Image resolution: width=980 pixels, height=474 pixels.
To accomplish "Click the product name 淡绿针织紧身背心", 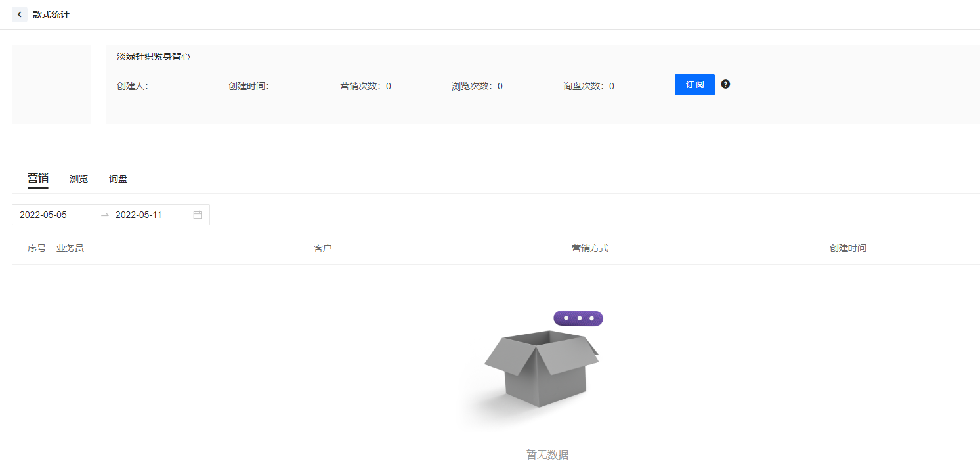I will (x=154, y=57).
